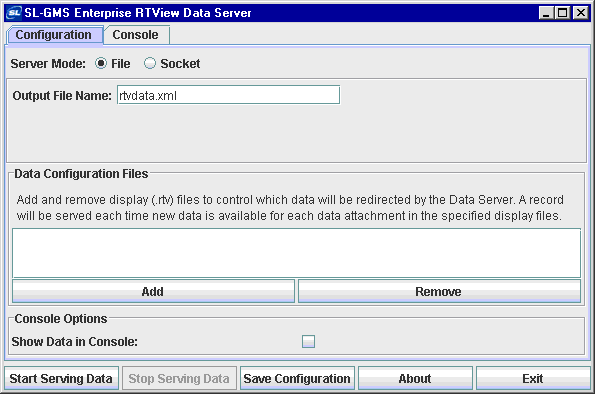
Task: Click the Exit button
Action: click(x=533, y=378)
